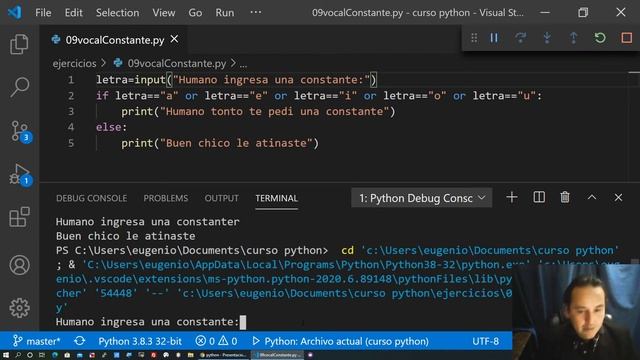Open Windows taskbar search
The height and width of the screenshot is (360, 640).
coord(18,355)
